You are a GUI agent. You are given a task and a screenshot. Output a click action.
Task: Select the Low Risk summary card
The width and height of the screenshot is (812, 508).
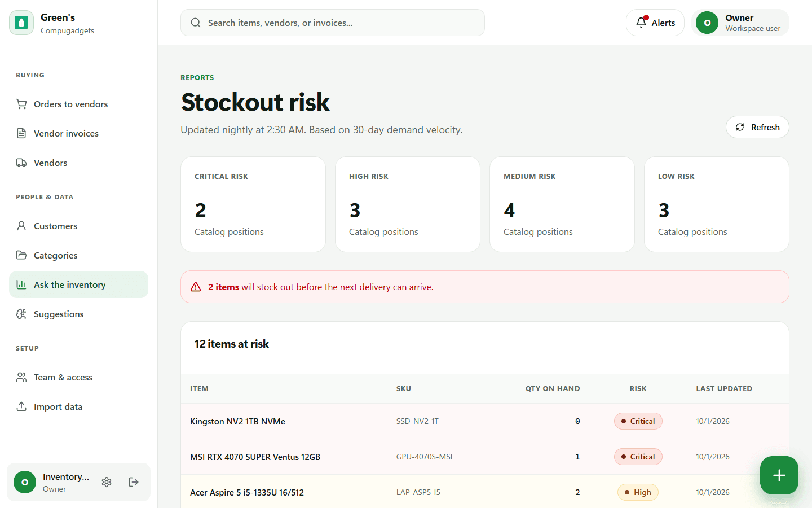click(x=717, y=204)
